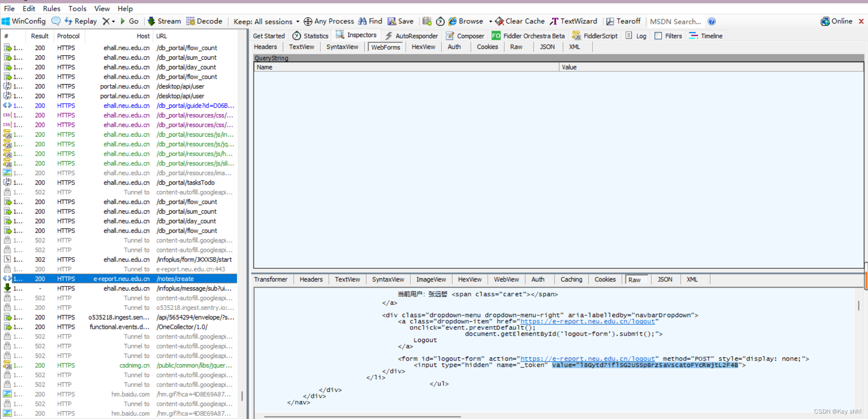Open the Help menu

click(125, 9)
